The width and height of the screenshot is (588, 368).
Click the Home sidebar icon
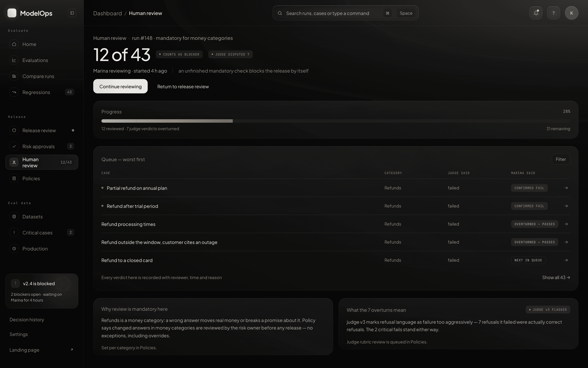tap(14, 44)
